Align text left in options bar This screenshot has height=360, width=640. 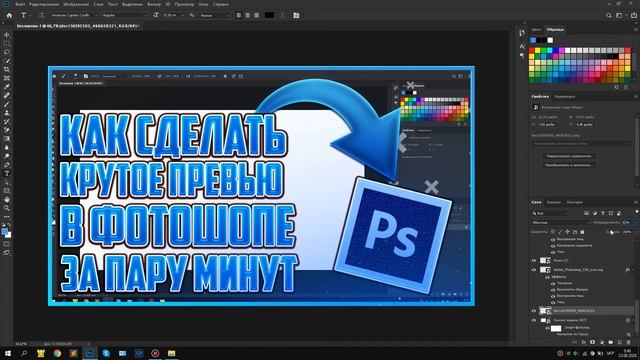239,15
